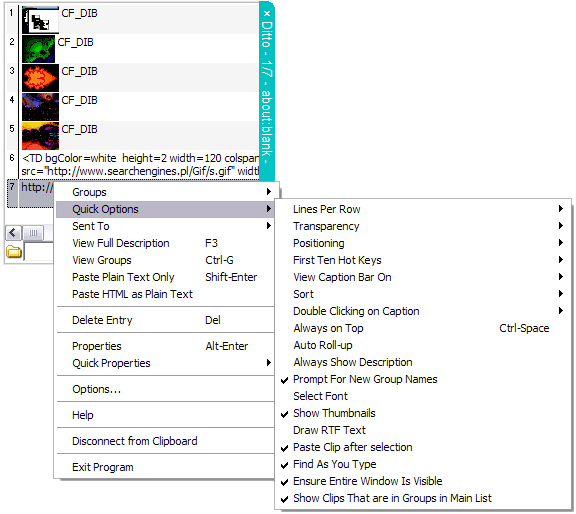Viewport: 576px width, 514px height.
Task: Select the dark multicolor clip thumbnail in row 4
Action: (x=40, y=107)
